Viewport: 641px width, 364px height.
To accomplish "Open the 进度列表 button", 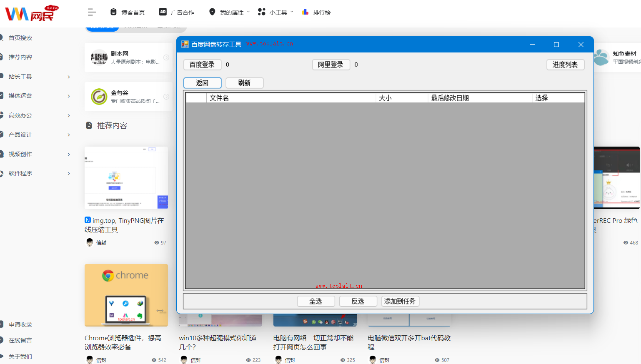I will tap(565, 65).
